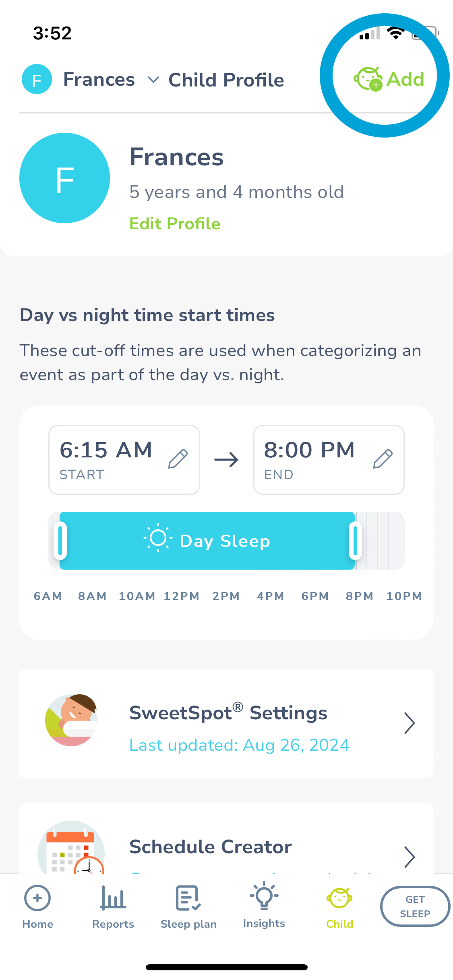Image resolution: width=453 pixels, height=980 pixels.
Task: Tap the GET SLEEP button
Action: point(415,906)
